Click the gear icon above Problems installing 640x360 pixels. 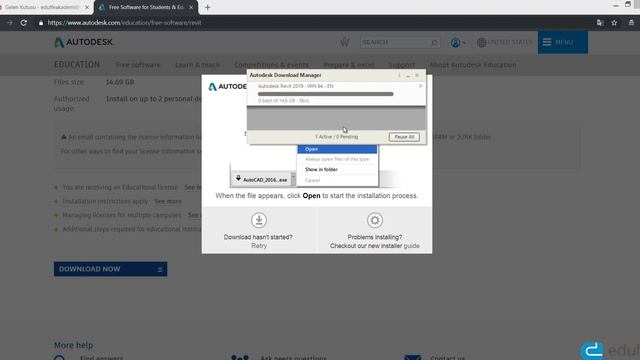374,220
